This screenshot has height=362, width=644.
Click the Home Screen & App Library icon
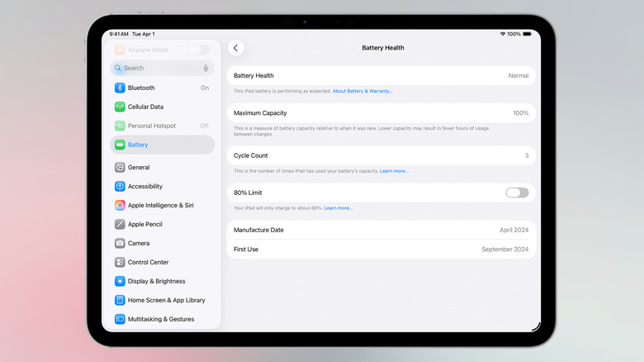tap(120, 300)
